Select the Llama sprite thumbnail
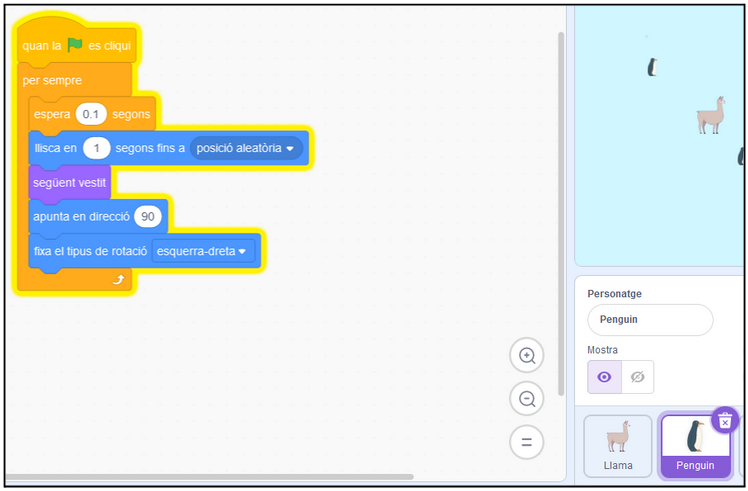Viewport: 748px width, 491px height. point(618,445)
